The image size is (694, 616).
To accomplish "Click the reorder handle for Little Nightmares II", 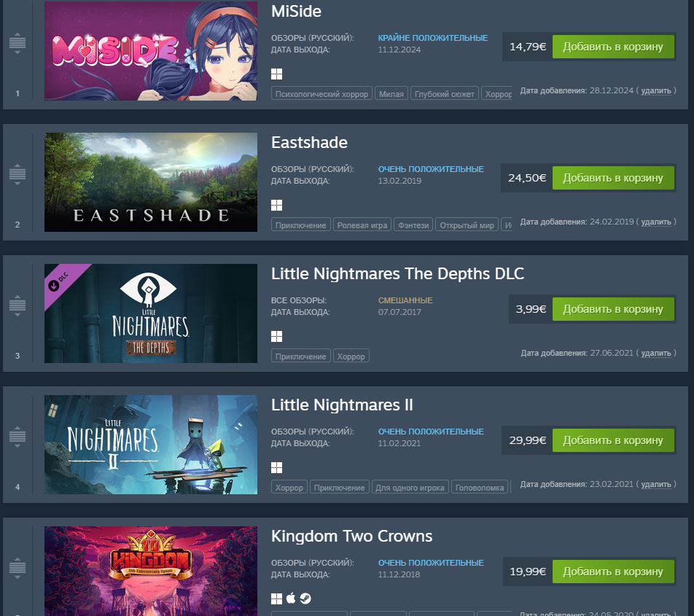I will 17,437.
